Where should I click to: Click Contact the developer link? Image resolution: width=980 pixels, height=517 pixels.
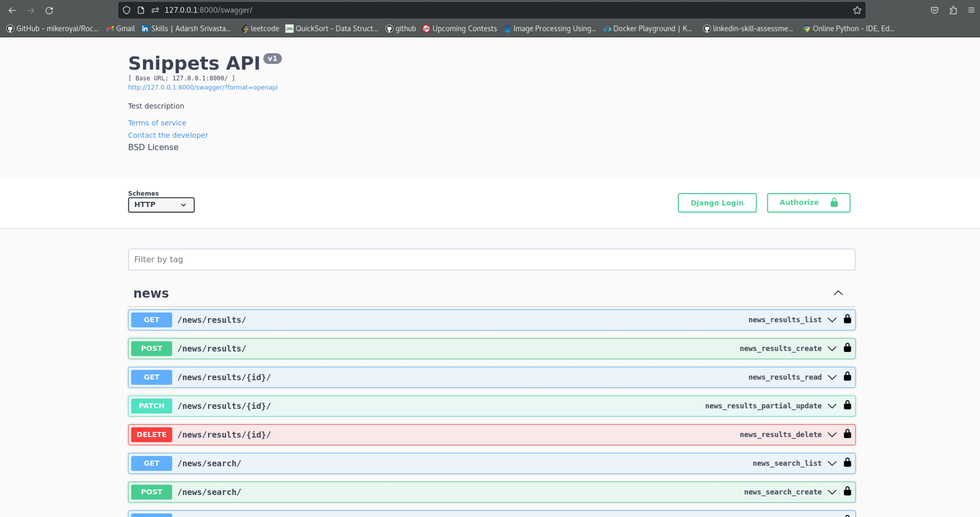tap(168, 135)
